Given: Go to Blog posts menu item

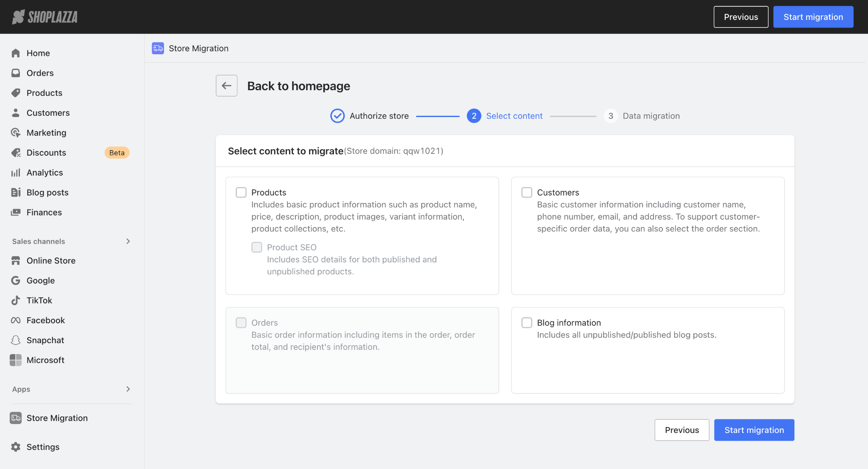Looking at the screenshot, I should (x=47, y=193).
